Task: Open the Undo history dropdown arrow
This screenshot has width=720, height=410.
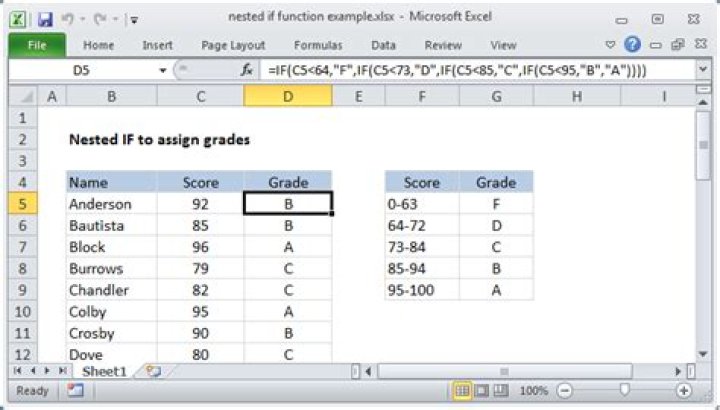Action: pos(83,19)
